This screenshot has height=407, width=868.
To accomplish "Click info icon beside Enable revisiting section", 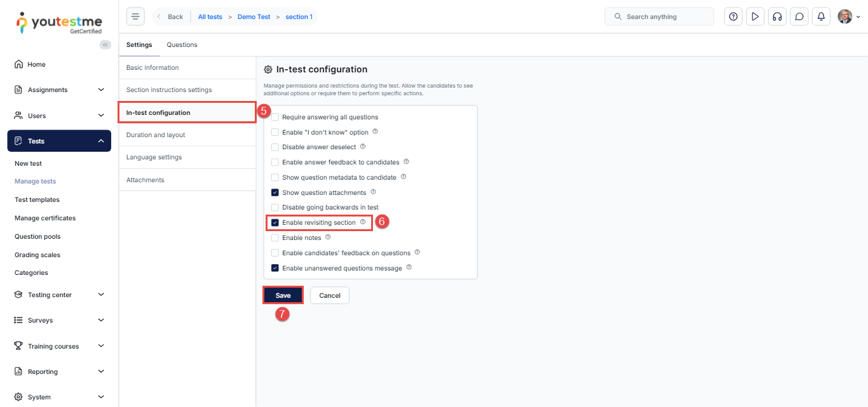I will [363, 222].
